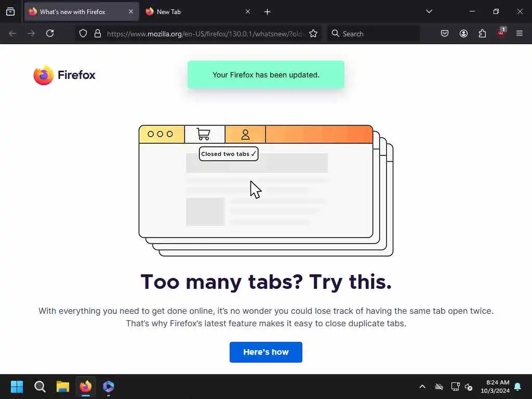
Task: Open the muted volume tray icon
Action: point(469,387)
